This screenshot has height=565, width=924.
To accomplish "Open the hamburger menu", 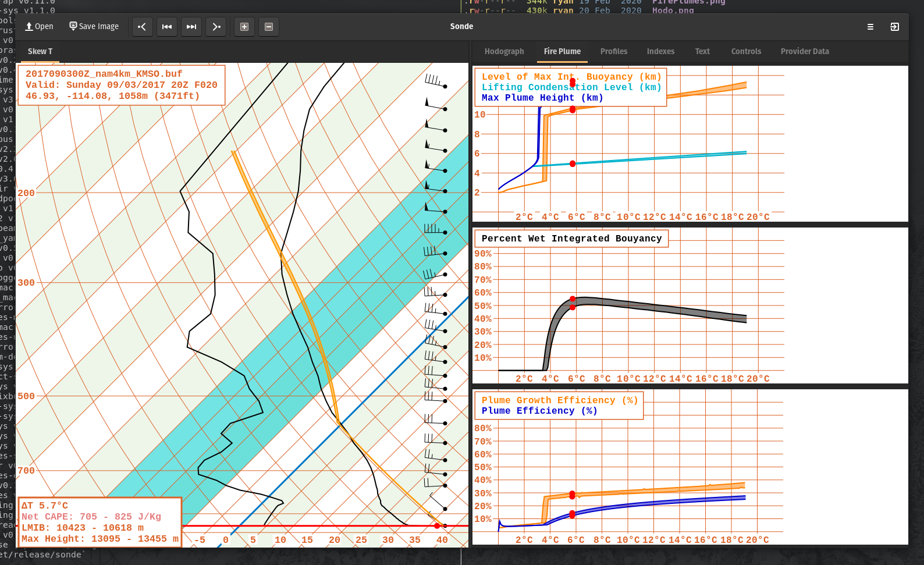I will pyautogui.click(x=870, y=27).
